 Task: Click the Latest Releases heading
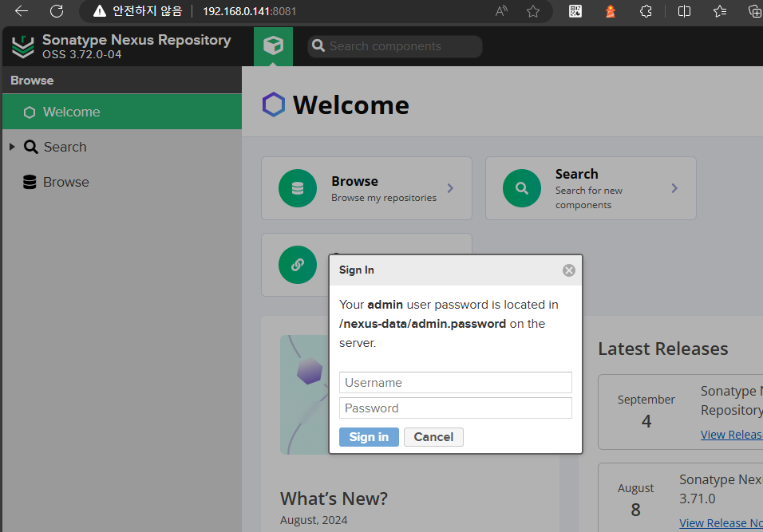tap(662, 349)
